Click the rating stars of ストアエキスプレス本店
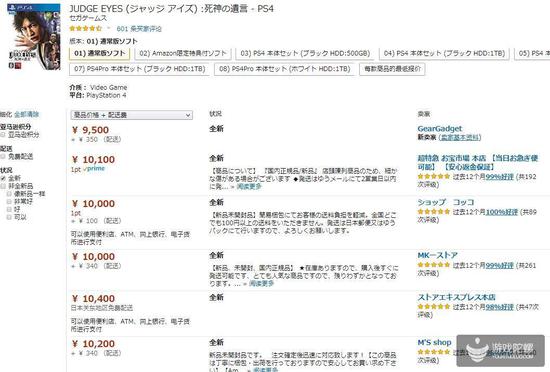The image size is (550, 372). pos(434,307)
